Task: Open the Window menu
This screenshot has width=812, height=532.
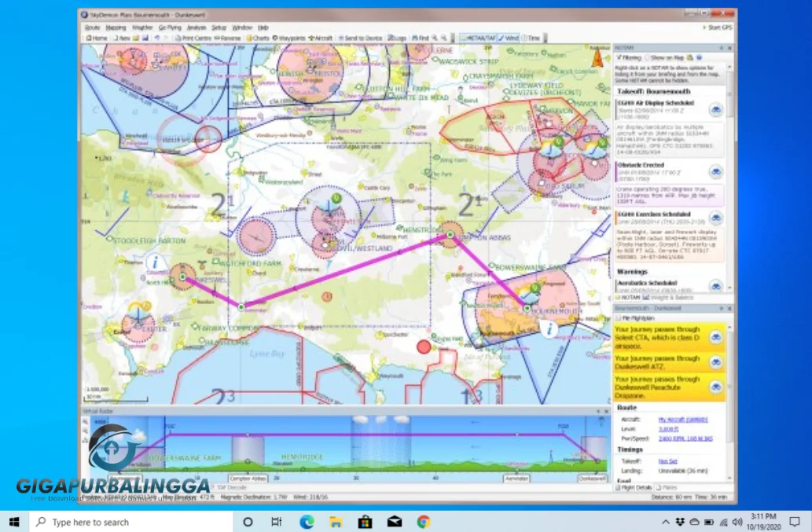Action: (x=242, y=28)
